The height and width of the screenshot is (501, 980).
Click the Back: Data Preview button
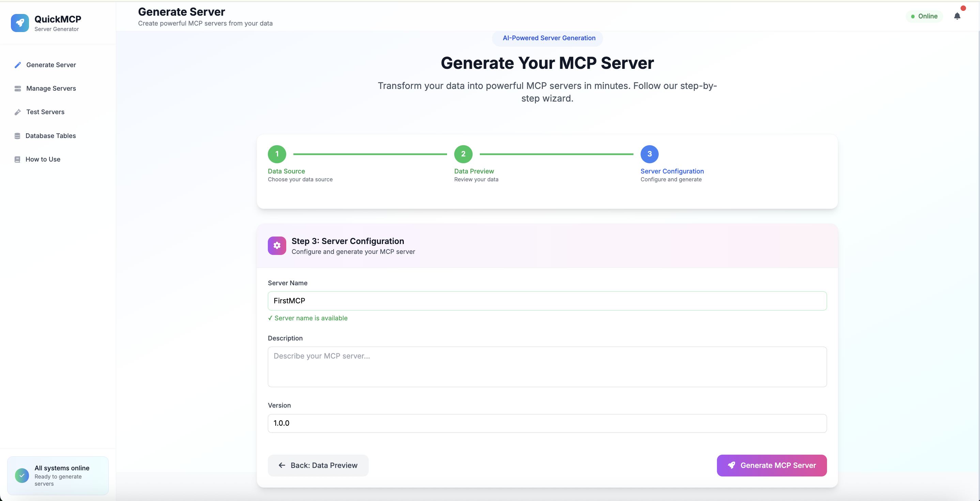318,465
